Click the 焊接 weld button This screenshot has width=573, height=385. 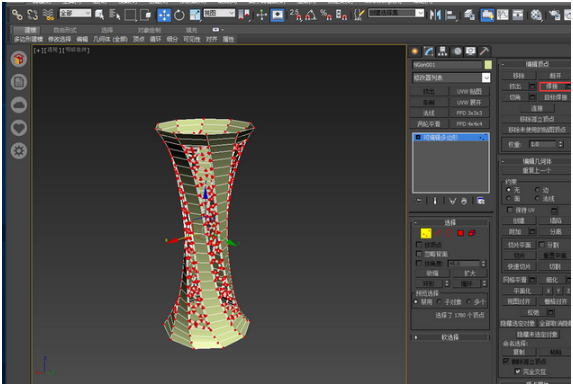[552, 86]
